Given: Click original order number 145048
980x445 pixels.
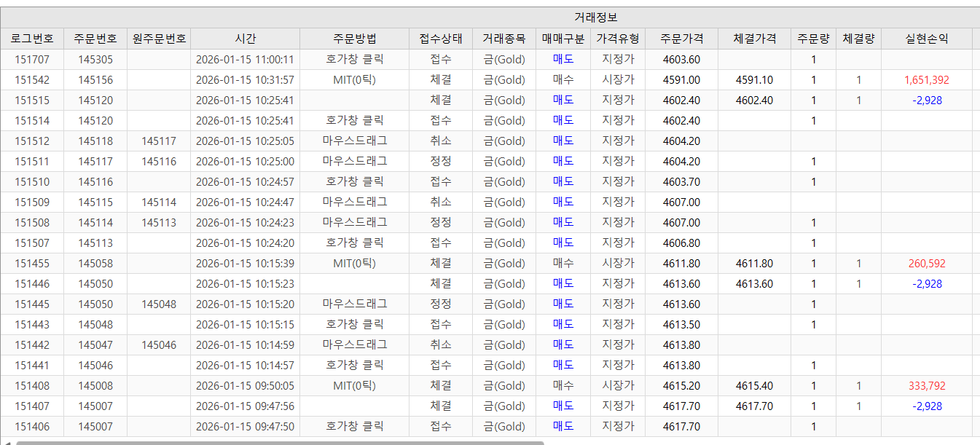Looking at the screenshot, I should pos(159,304).
